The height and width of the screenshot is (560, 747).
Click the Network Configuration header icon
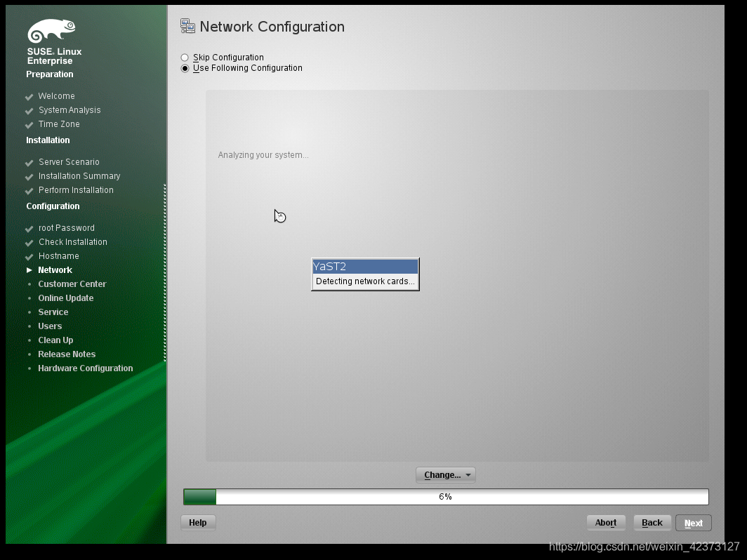(187, 26)
